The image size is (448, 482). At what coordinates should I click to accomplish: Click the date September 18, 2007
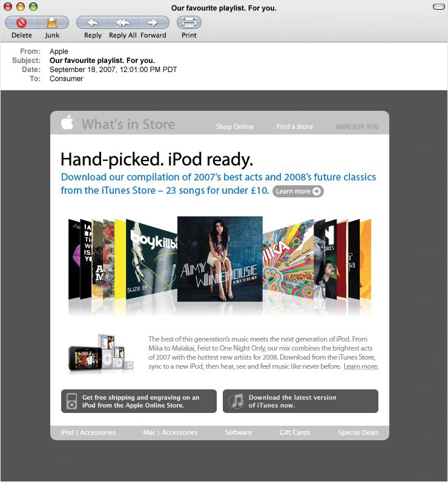pos(113,70)
